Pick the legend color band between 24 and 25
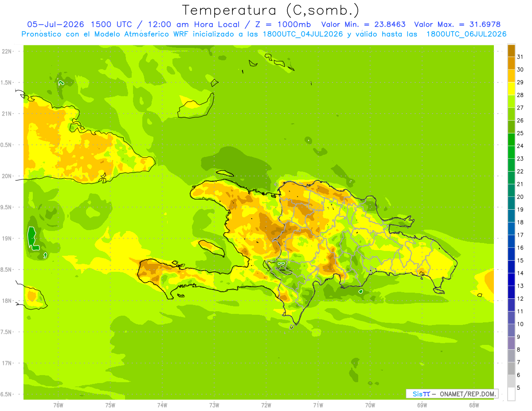532x411 pixels. coord(511,140)
